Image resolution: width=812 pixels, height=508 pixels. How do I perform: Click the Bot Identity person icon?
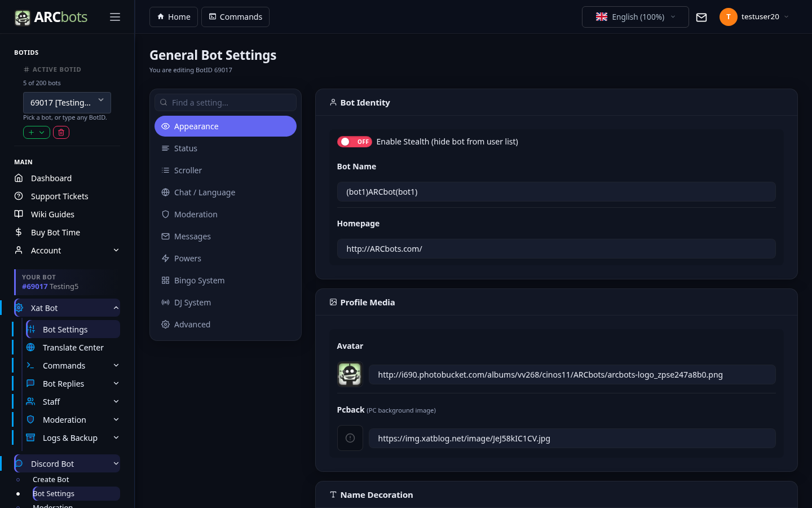333,102
